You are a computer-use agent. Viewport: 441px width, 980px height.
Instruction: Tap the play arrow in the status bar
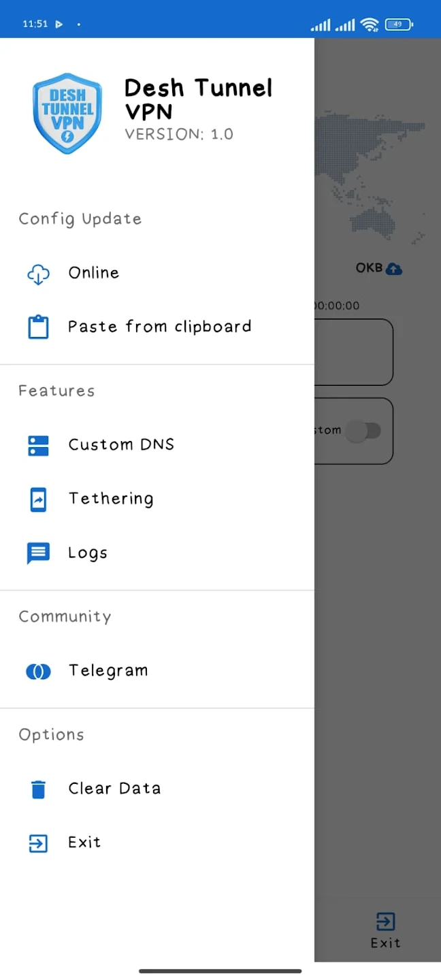tap(59, 23)
